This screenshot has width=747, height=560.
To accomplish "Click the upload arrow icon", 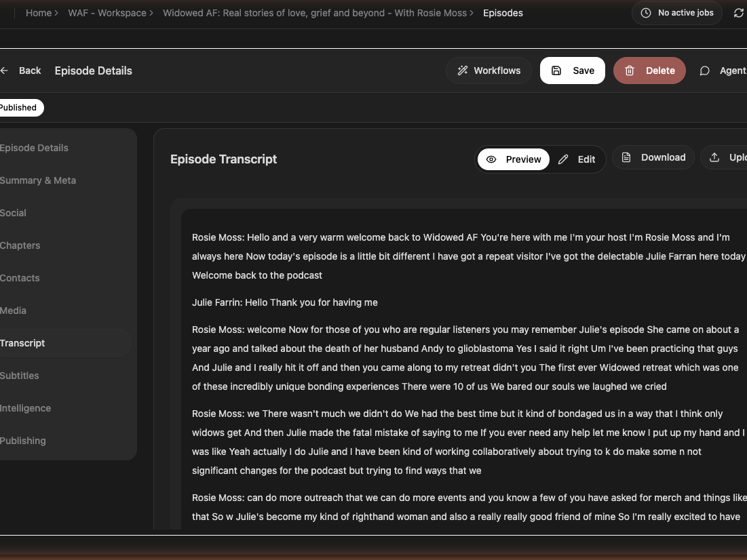I will 714,157.
